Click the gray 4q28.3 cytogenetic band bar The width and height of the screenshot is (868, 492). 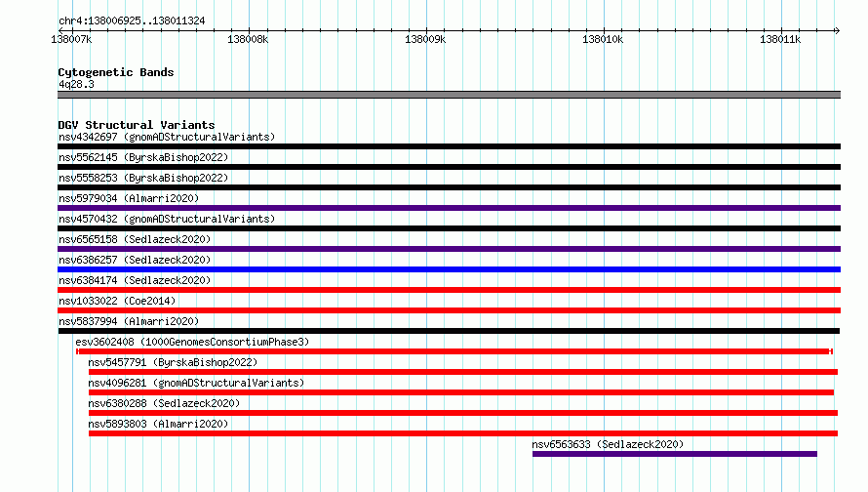(449, 95)
